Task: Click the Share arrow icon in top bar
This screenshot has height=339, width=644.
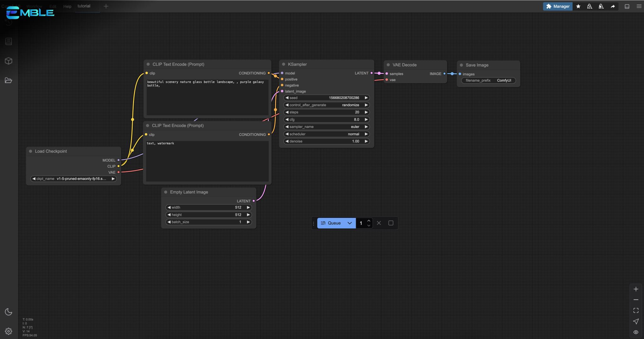Action: (x=613, y=6)
